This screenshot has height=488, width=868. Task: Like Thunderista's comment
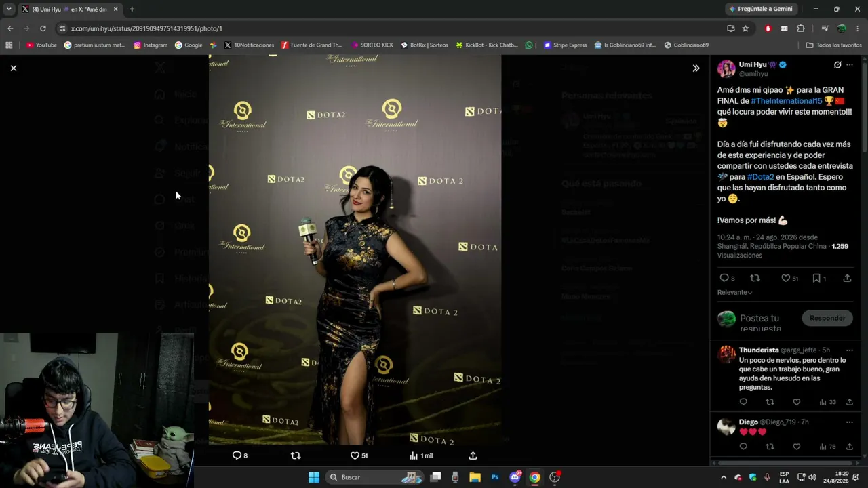point(796,402)
